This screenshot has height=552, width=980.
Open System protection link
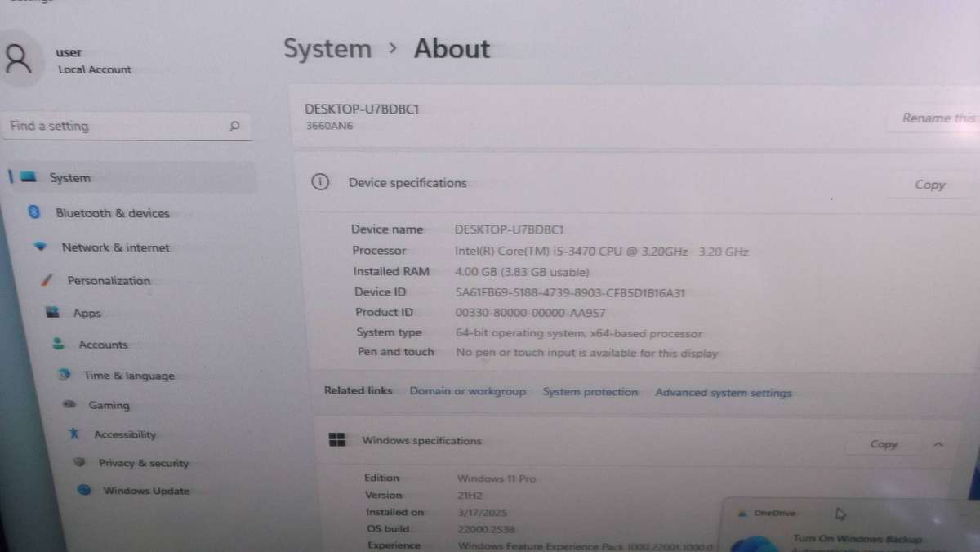tap(590, 392)
